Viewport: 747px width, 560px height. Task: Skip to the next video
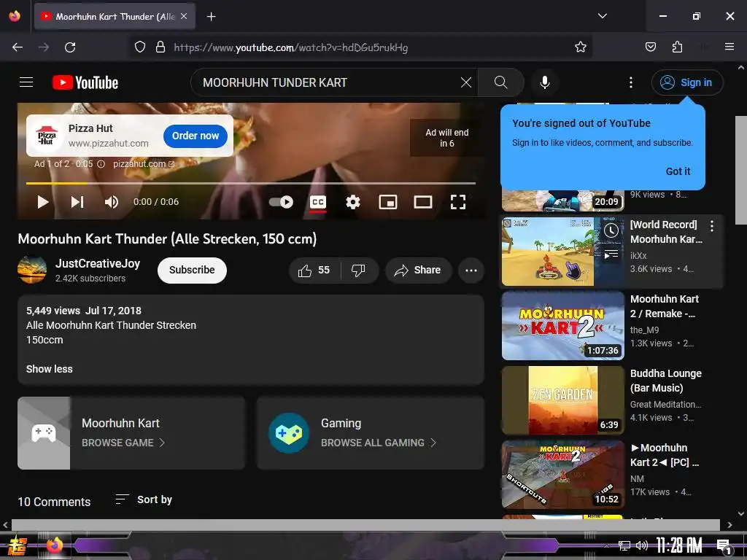click(x=77, y=202)
